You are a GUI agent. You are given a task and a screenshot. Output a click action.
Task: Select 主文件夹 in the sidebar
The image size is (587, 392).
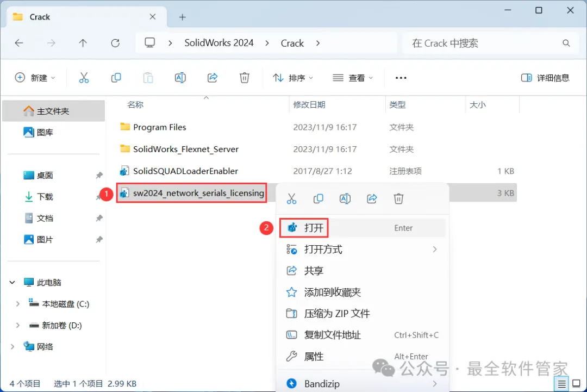click(x=53, y=111)
